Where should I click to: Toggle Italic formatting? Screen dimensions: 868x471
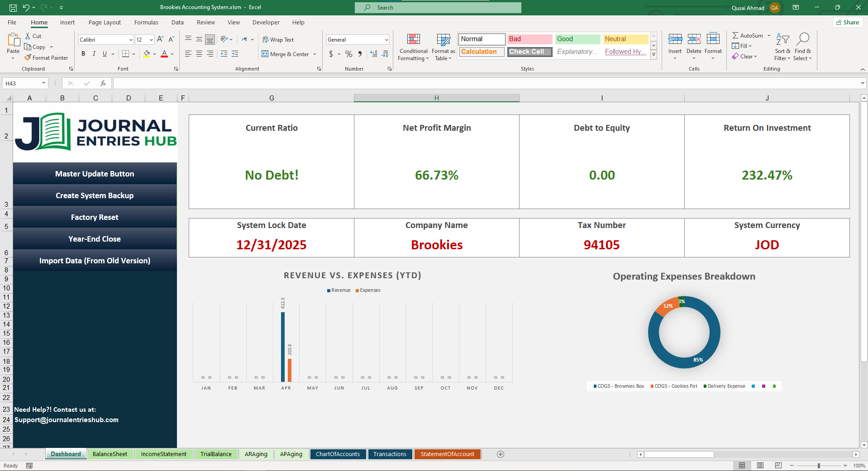pyautogui.click(x=94, y=54)
